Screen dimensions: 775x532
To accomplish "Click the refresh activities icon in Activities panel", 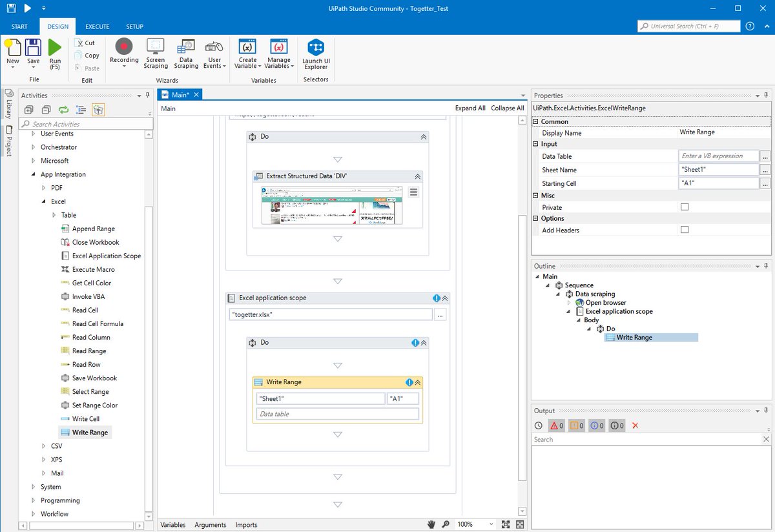I will pyautogui.click(x=63, y=110).
